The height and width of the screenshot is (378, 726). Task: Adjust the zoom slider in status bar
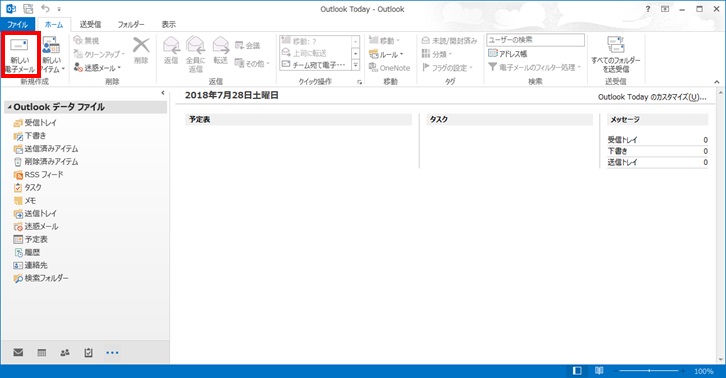(x=650, y=371)
